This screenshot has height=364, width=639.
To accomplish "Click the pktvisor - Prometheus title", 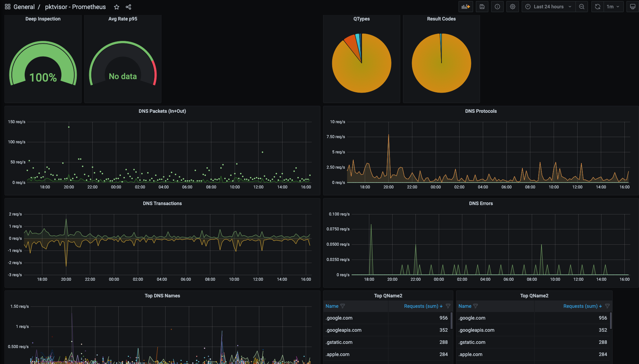I will coord(75,7).
